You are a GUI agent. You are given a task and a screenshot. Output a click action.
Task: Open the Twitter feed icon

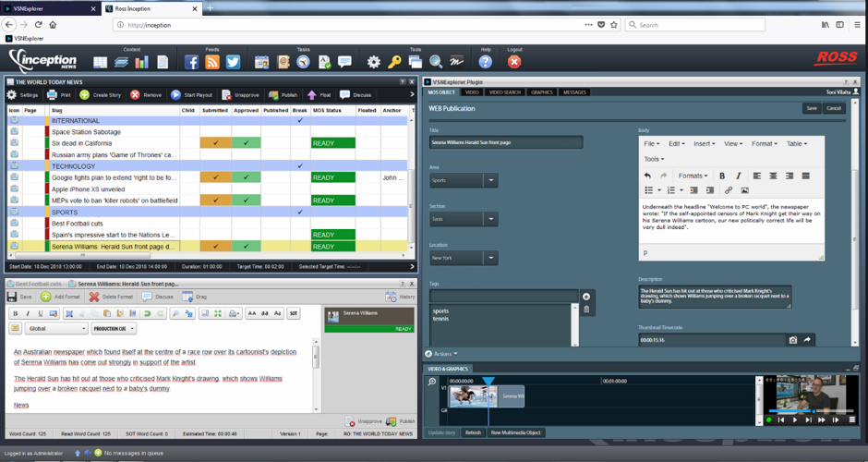233,62
